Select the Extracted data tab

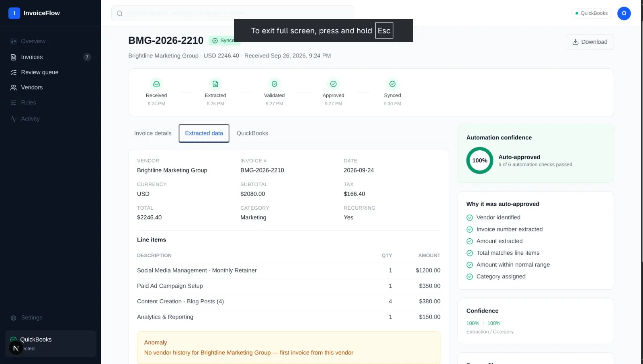coord(204,133)
